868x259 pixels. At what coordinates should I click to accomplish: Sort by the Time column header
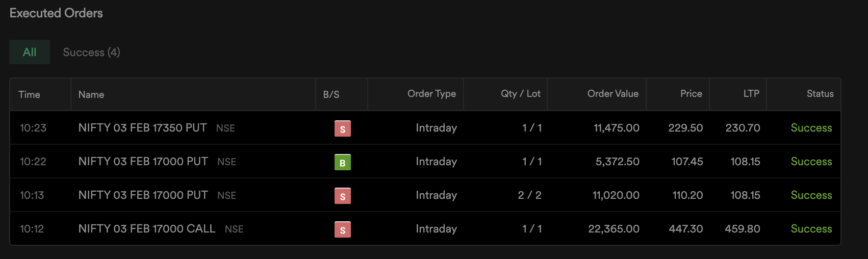pos(29,94)
